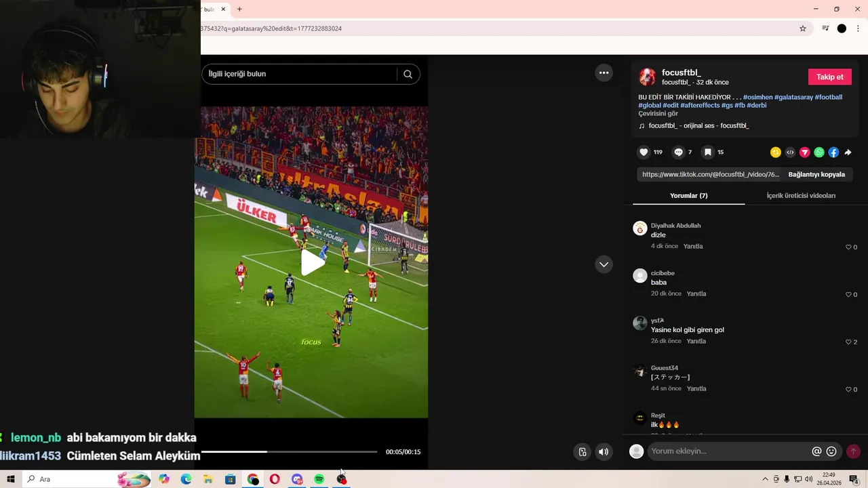Bookmark the video with the save icon
Screen dimensions: 868x488
coord(707,152)
